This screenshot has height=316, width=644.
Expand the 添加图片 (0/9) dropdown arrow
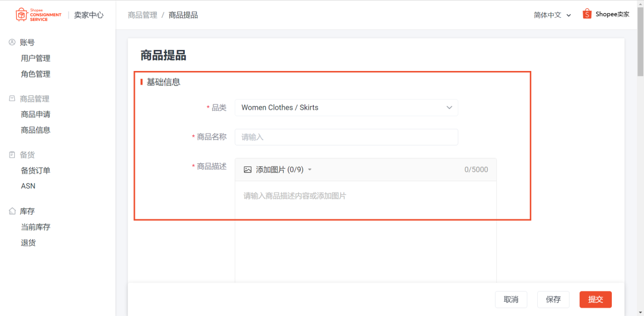point(309,170)
